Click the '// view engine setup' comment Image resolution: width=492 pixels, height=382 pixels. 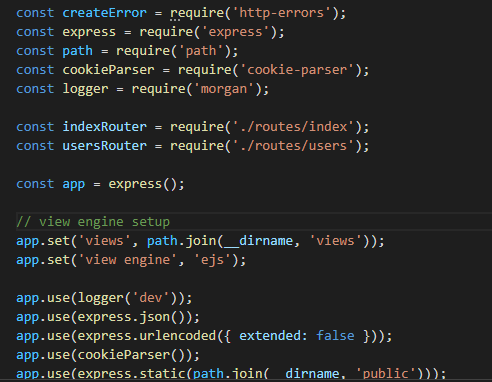(x=93, y=222)
